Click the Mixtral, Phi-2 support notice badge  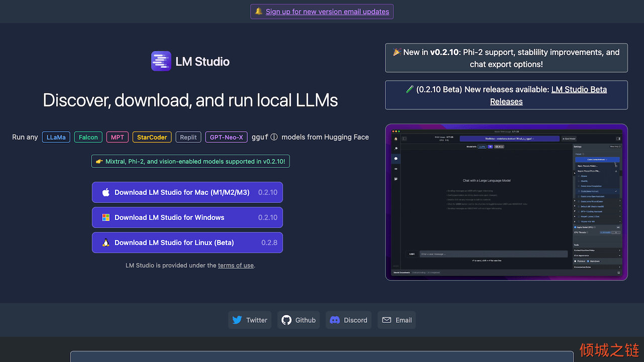[191, 161]
